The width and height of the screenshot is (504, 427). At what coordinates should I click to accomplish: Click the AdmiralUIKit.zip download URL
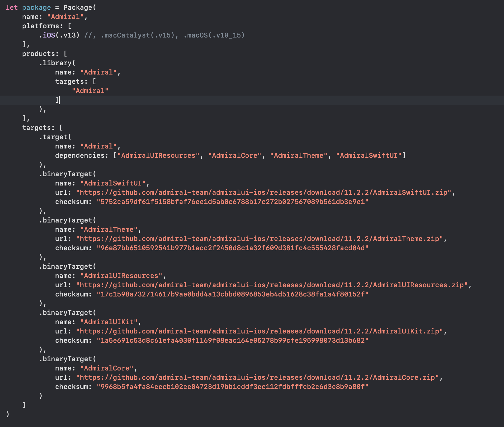coord(259,331)
